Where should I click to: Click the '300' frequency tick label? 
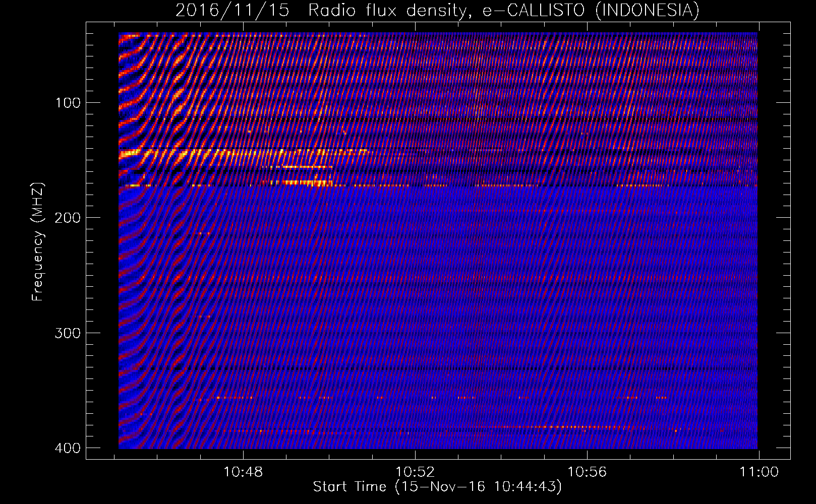(68, 333)
